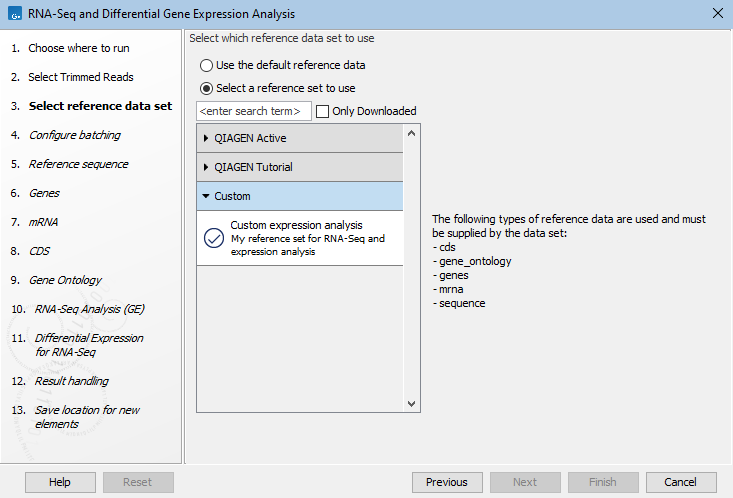
Task: Click the Finish button
Action: coord(603,482)
